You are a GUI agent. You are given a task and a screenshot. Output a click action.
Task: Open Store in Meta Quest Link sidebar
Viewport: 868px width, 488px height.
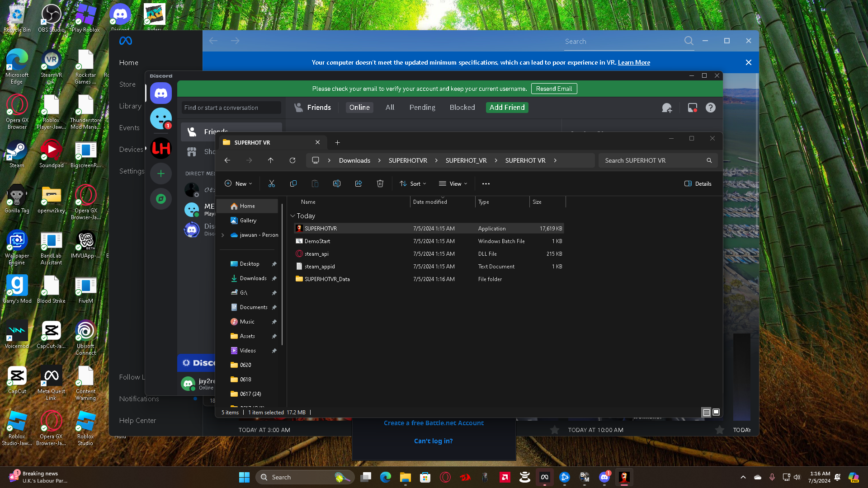click(127, 84)
